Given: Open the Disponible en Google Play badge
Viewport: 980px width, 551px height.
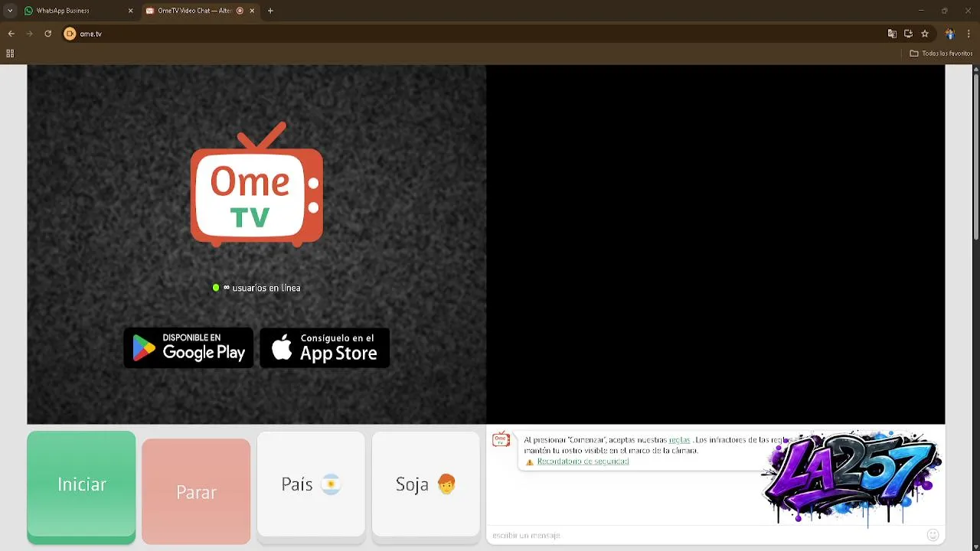Looking at the screenshot, I should (188, 347).
